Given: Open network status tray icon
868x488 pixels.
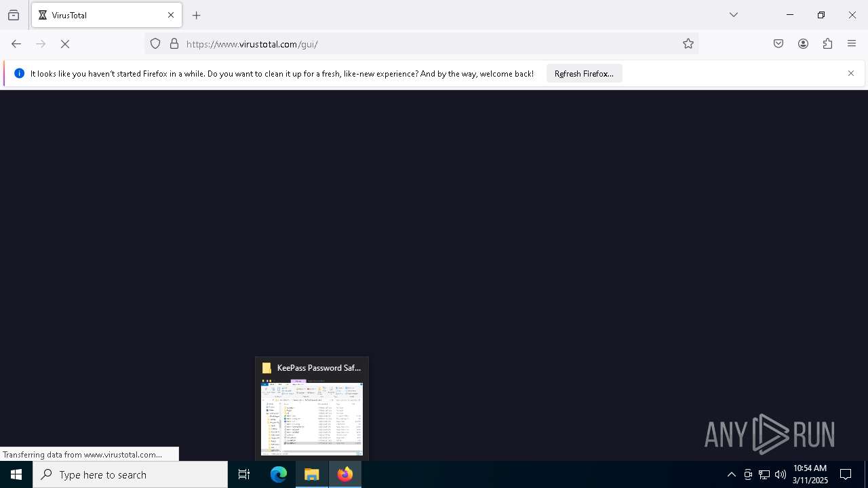Looking at the screenshot, I should pyautogui.click(x=764, y=474).
